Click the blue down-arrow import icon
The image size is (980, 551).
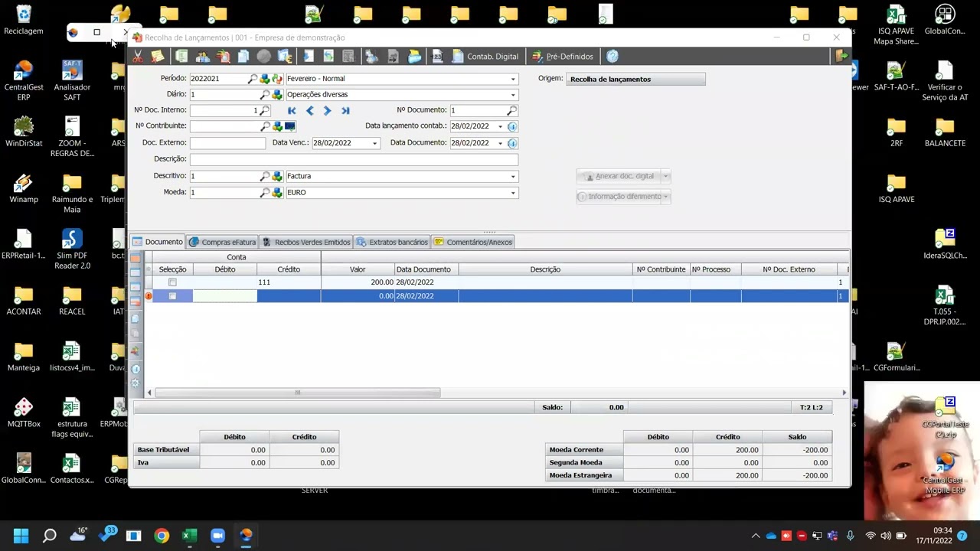click(309, 57)
